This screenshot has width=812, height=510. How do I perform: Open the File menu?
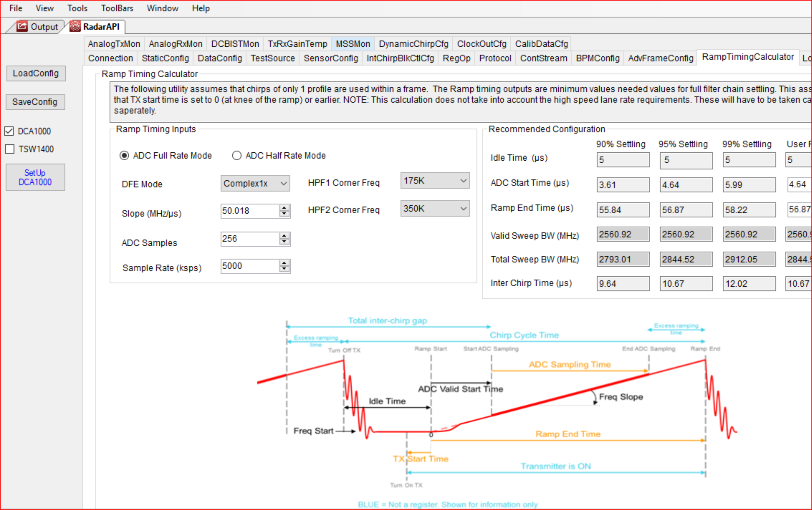(16, 8)
